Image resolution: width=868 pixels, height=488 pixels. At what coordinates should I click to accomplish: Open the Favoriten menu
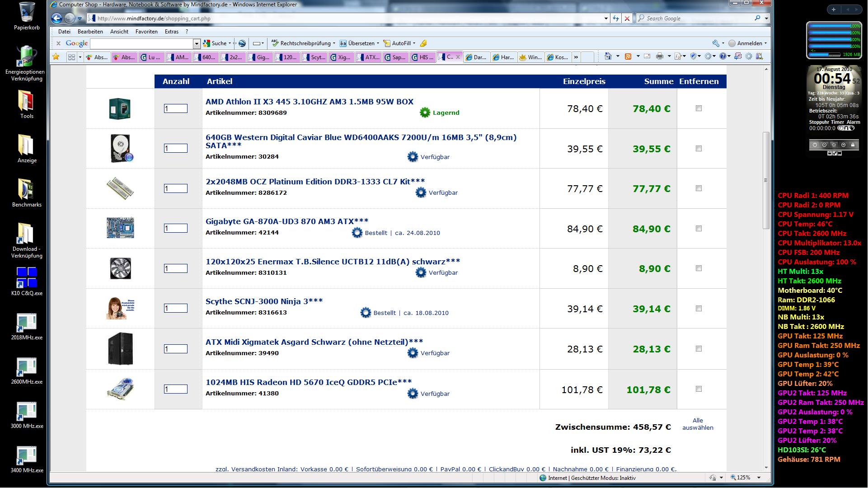point(146,32)
